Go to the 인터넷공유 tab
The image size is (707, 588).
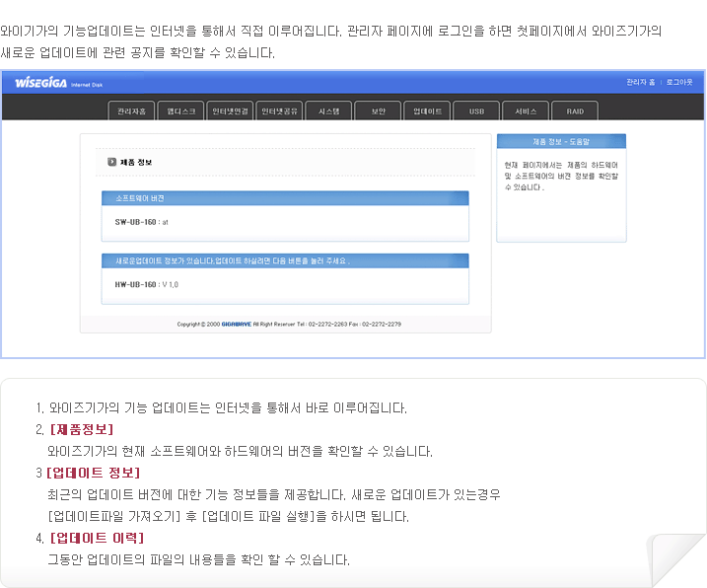click(x=279, y=111)
